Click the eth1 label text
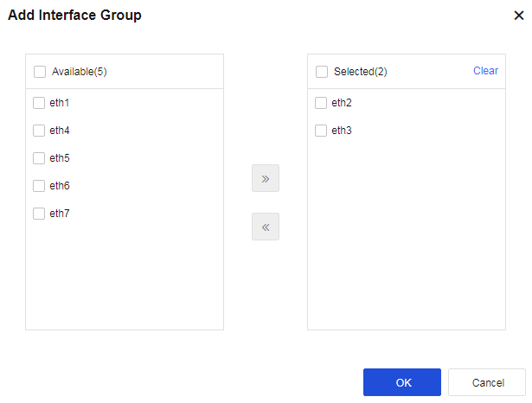Screen dimensions: 532x403 [60, 103]
